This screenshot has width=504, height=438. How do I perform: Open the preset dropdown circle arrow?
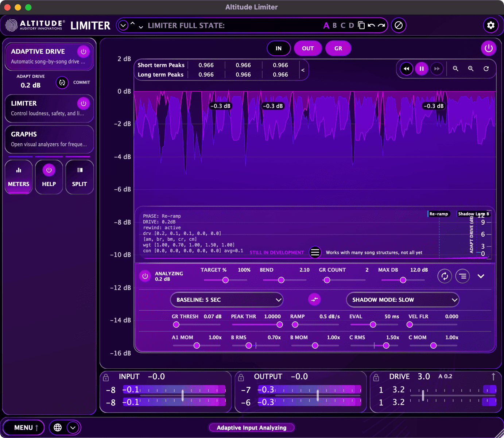[x=123, y=26]
